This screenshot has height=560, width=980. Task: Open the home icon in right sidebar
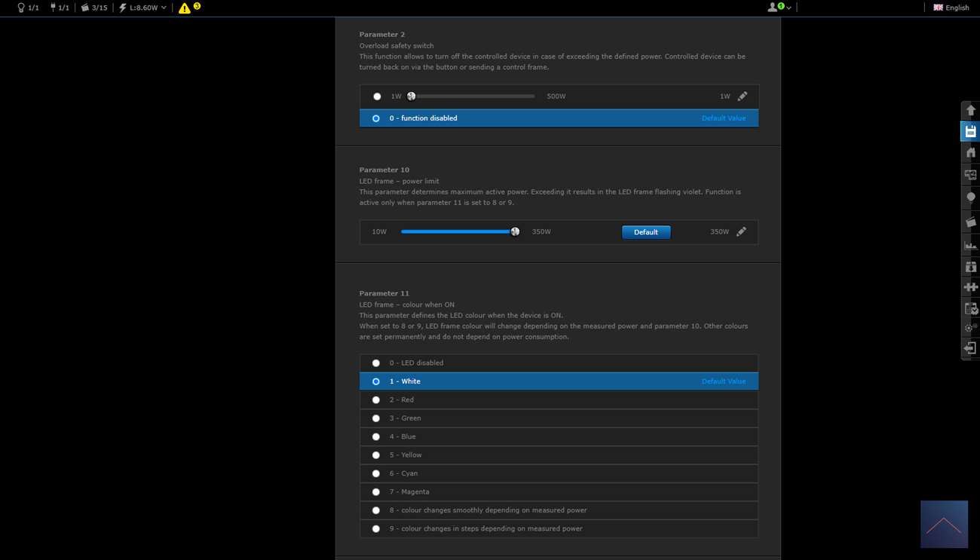pyautogui.click(x=970, y=153)
